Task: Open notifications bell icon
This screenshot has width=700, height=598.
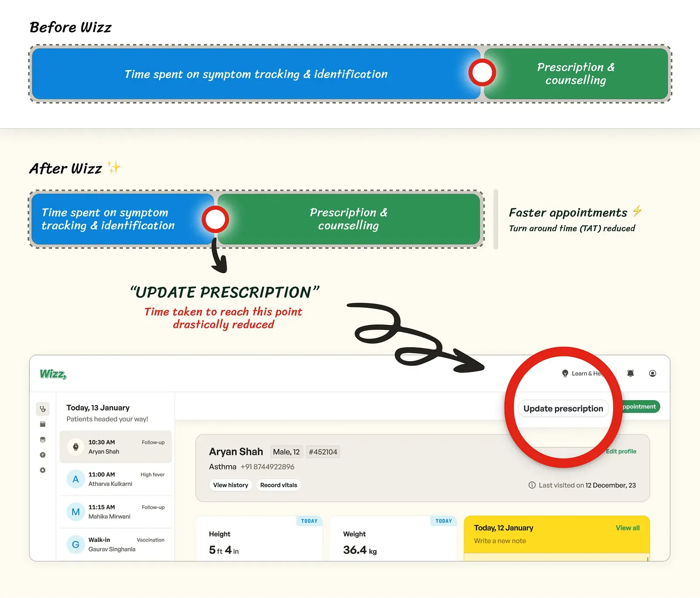Action: point(630,373)
